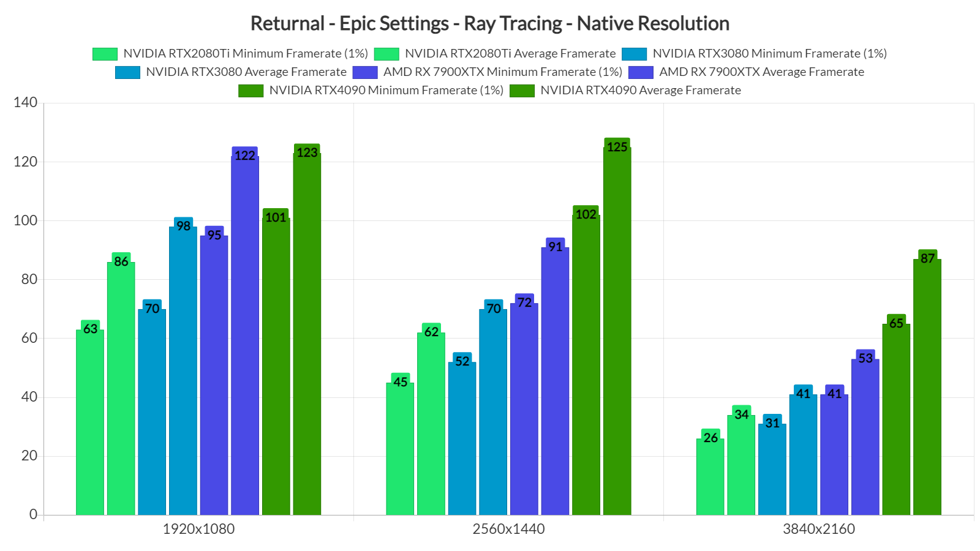Click the 60 y-axis tick label
The image size is (980, 551).
click(x=29, y=338)
